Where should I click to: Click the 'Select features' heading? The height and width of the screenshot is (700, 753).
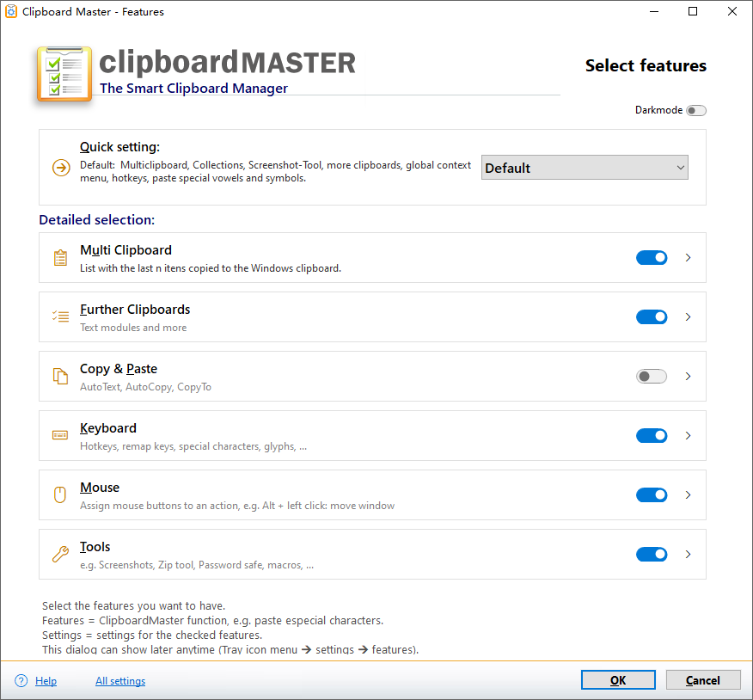click(x=646, y=65)
